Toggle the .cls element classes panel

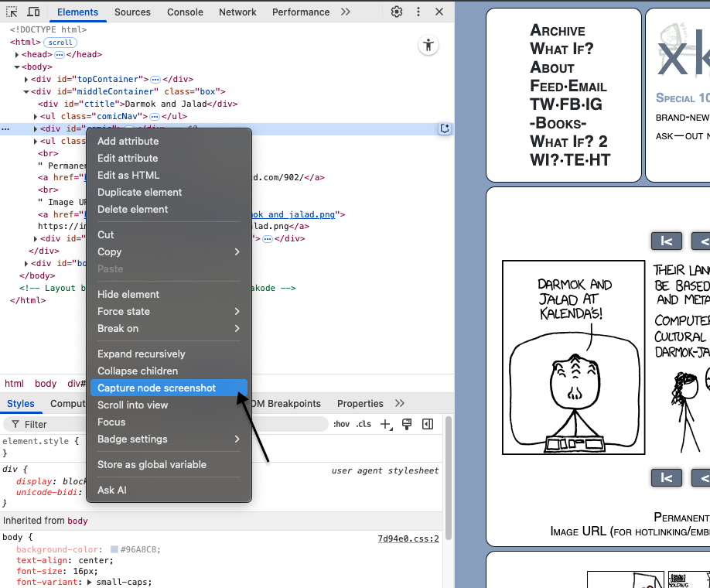[364, 424]
